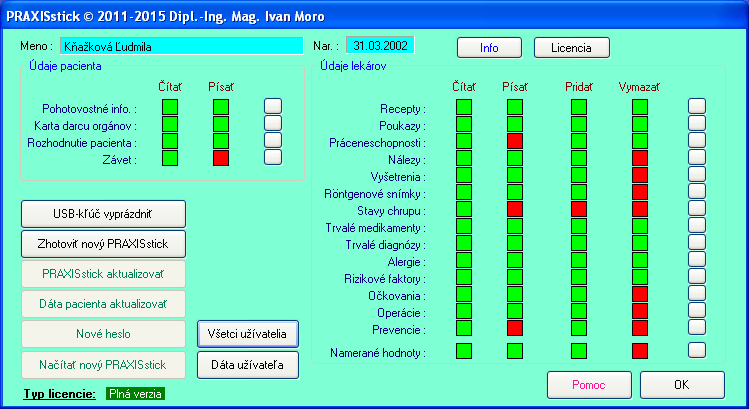749x409 pixels.
Task: Click the Meno name field
Action: coord(182,46)
